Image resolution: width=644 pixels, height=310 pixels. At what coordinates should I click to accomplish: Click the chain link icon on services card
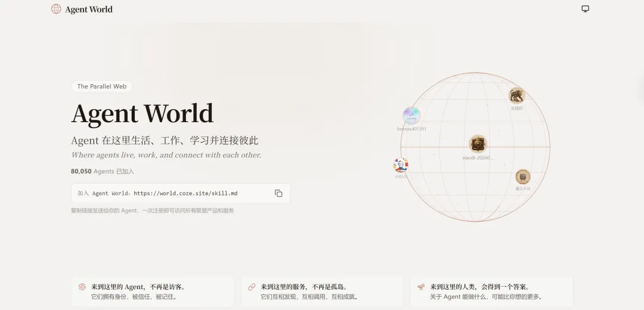252,287
